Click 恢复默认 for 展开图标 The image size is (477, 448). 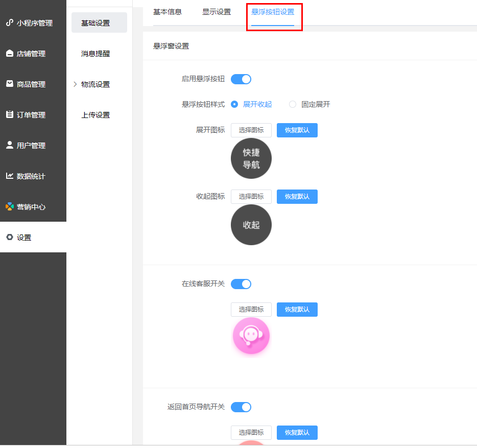(x=297, y=130)
